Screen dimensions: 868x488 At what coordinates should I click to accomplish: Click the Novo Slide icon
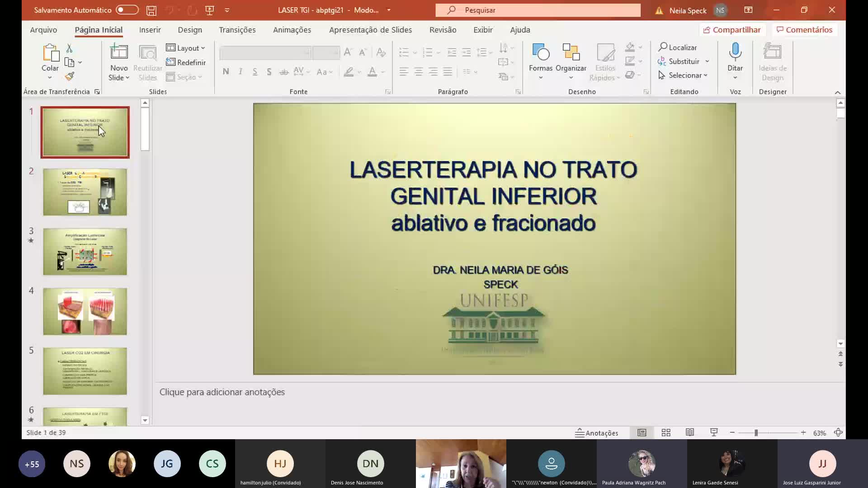(x=119, y=52)
